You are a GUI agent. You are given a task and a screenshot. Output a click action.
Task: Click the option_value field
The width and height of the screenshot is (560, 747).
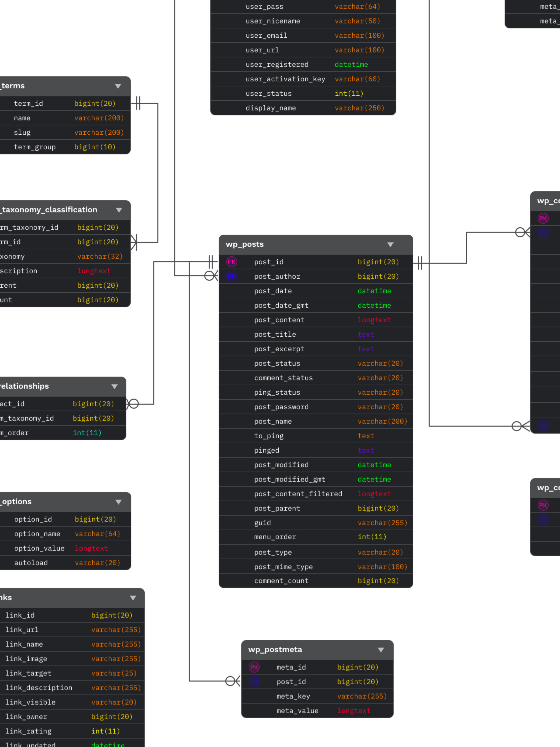coord(66,548)
